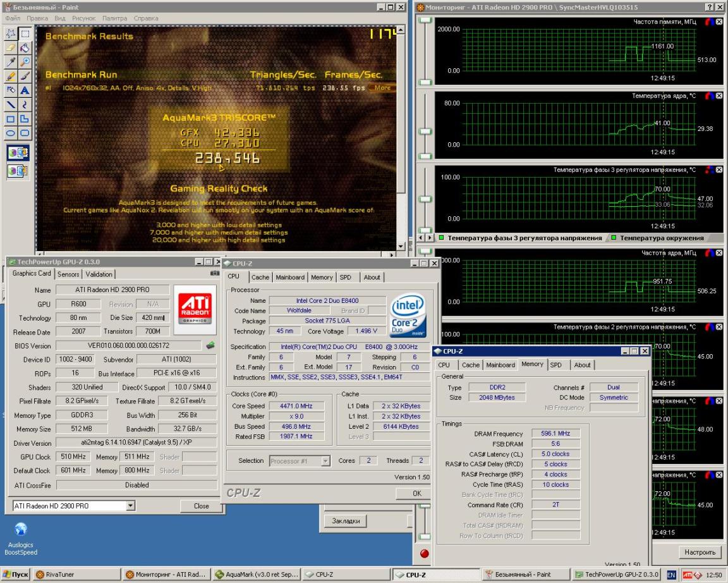Screen dimensions: 728x583
Task: Click the red record button in monitoring
Action: click(425, 553)
